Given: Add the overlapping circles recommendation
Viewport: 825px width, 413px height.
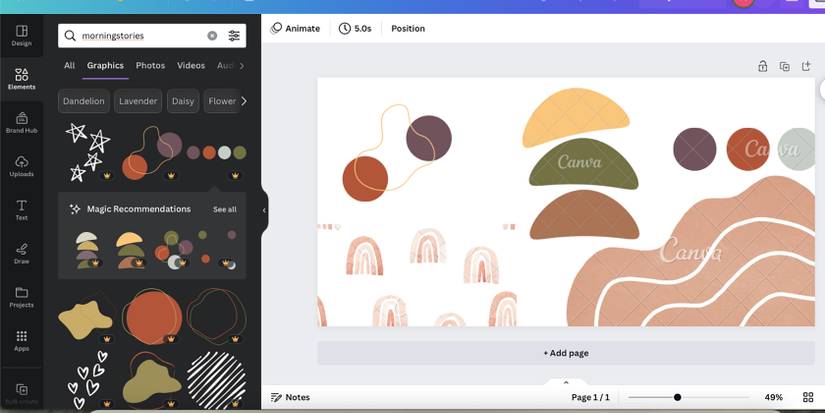Looking at the screenshot, I should [174, 250].
